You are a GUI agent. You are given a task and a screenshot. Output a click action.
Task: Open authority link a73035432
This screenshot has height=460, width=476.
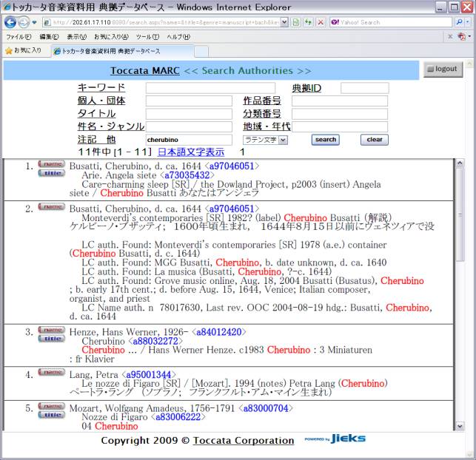click(187, 175)
